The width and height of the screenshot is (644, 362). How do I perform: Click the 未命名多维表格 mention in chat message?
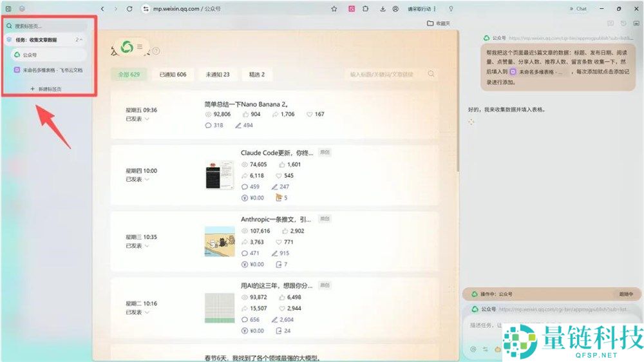click(x=538, y=72)
